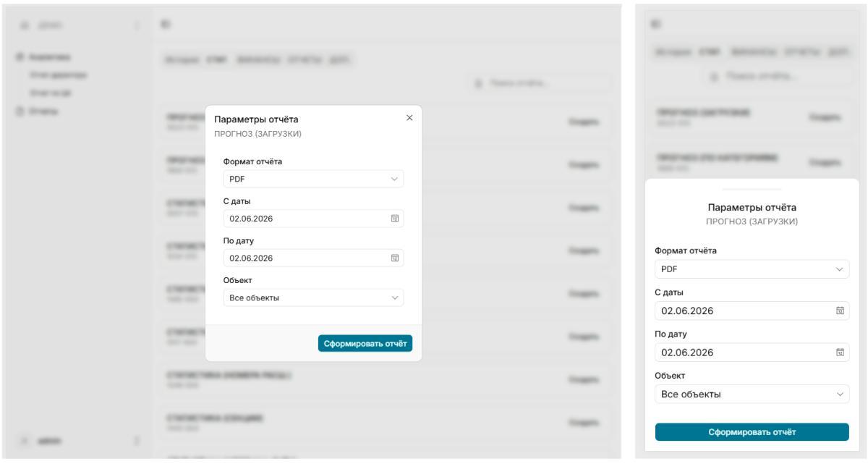Click blurred search field in mobile view
The height and width of the screenshot is (464, 868).
pos(752,75)
